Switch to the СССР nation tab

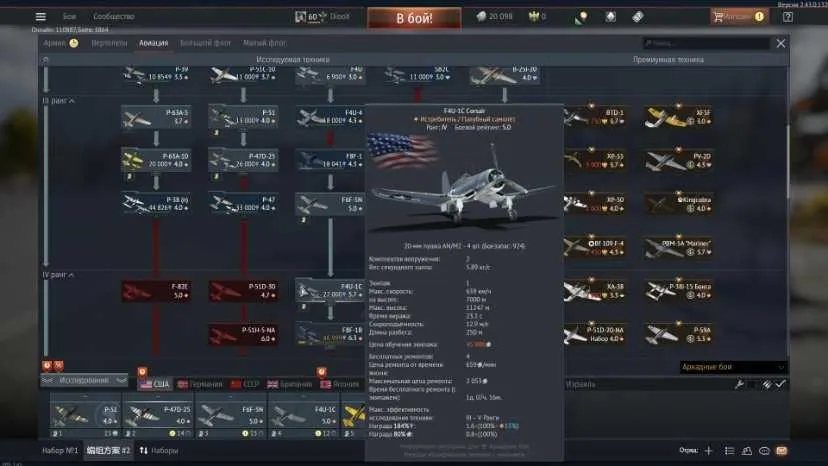point(245,384)
